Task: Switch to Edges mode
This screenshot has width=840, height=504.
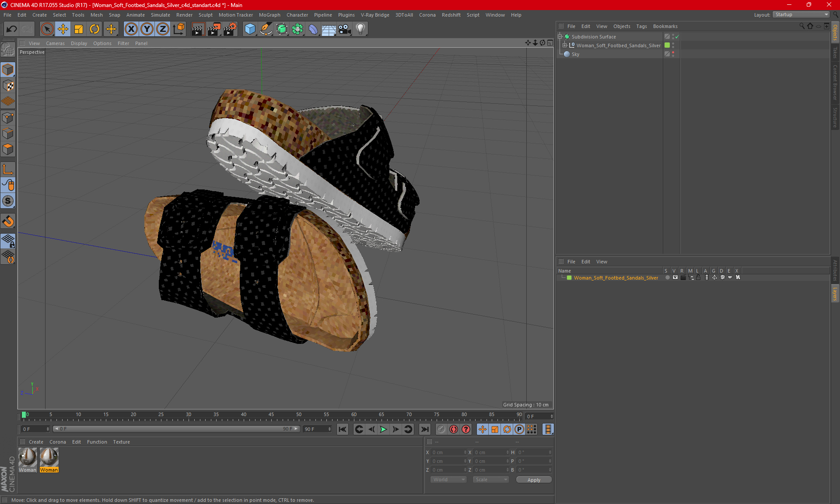Action: 8,133
